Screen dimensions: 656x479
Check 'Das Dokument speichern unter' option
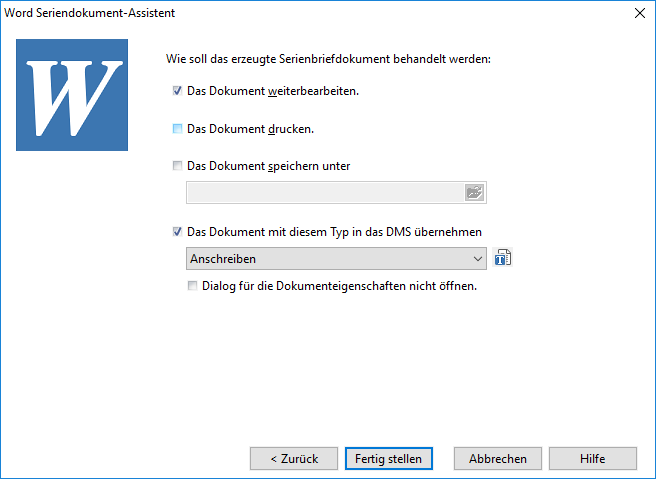click(177, 166)
